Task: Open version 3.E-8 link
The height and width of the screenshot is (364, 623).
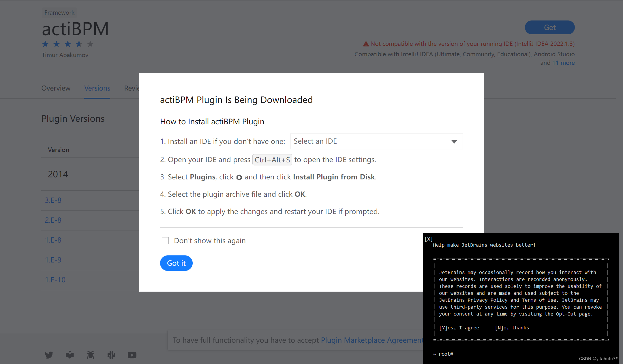Action: point(53,200)
